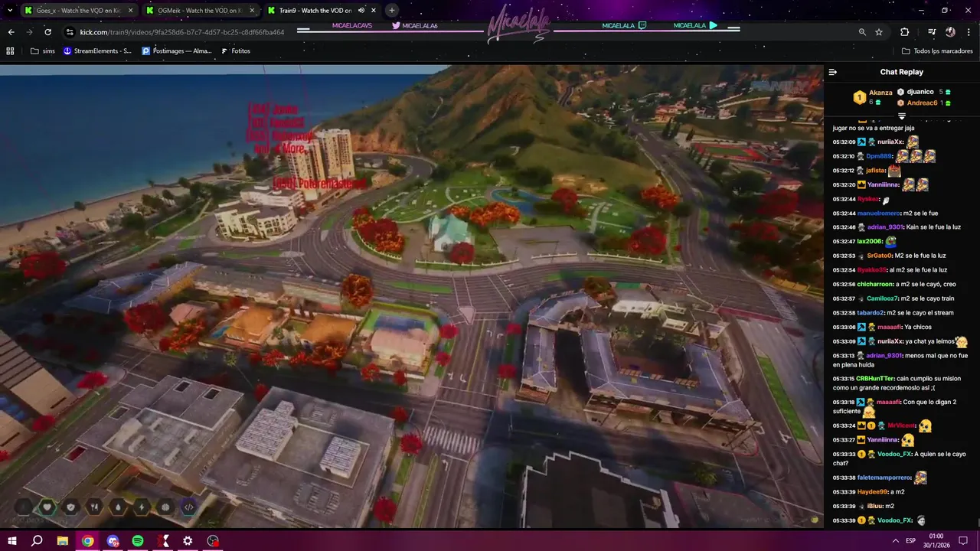The width and height of the screenshot is (980, 551).
Task: Click username jafista in chat
Action: (x=875, y=171)
